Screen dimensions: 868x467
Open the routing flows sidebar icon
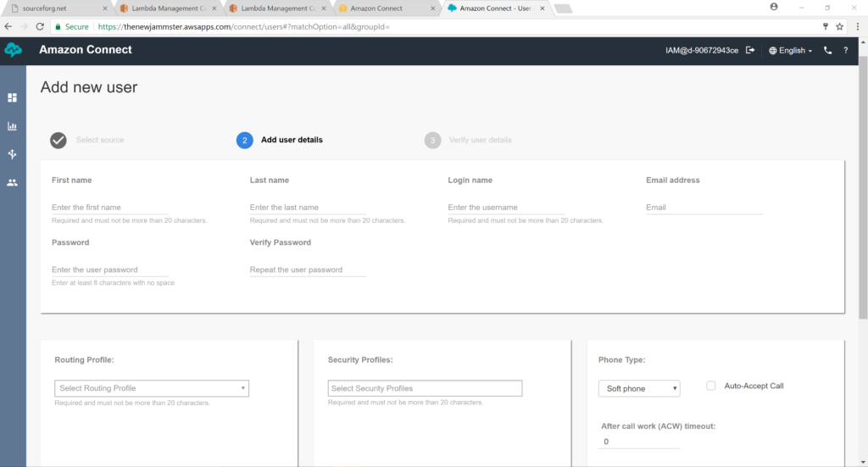pos(12,153)
